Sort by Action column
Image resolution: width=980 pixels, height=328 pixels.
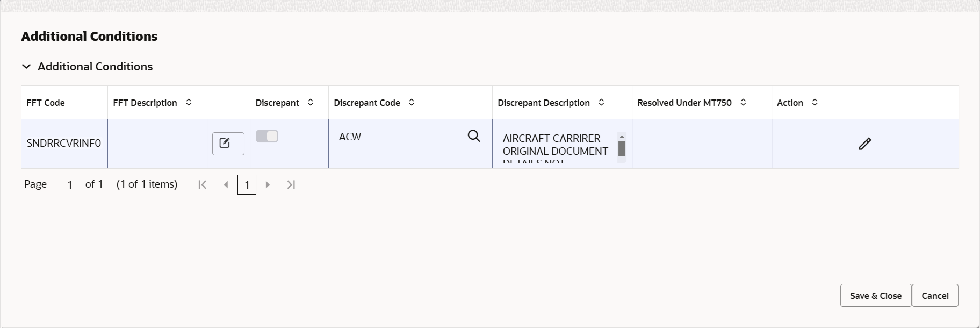coord(815,102)
